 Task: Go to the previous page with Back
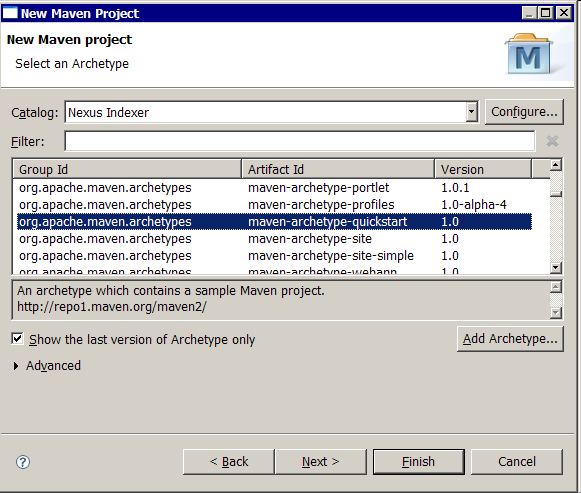[229, 462]
